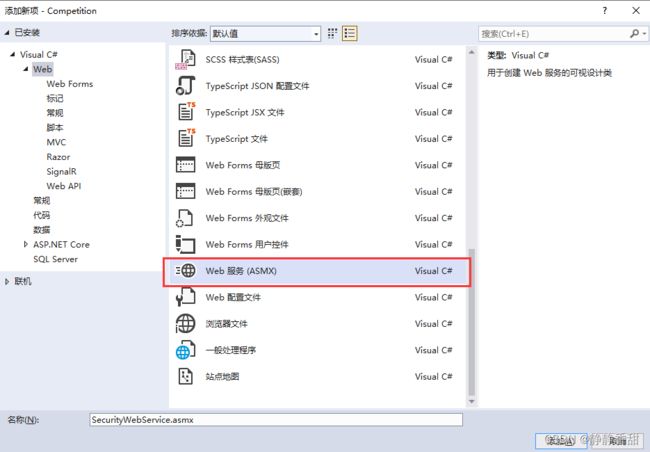Close the 添加新项 dialog

click(x=636, y=11)
